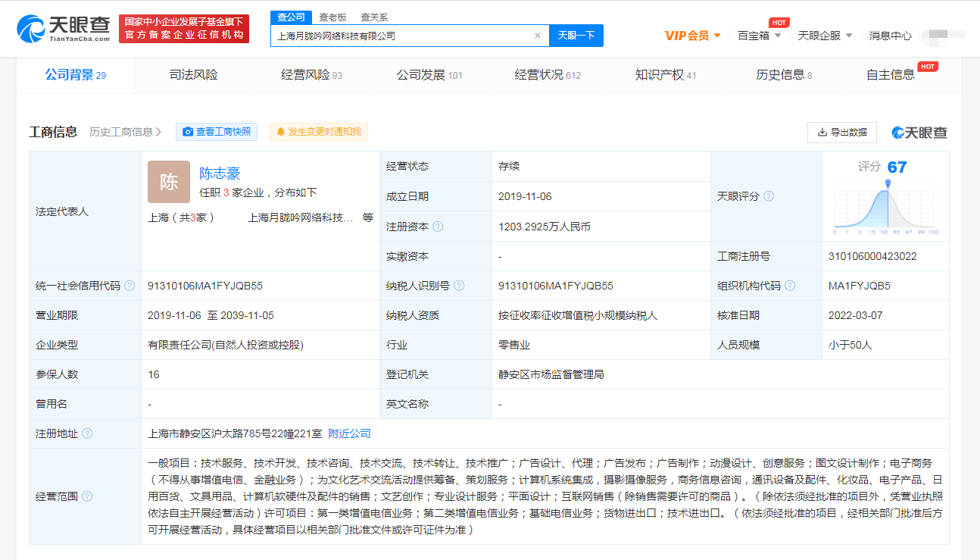Open the 经营风险 tab
This screenshot has width=980, height=560.
pos(311,74)
